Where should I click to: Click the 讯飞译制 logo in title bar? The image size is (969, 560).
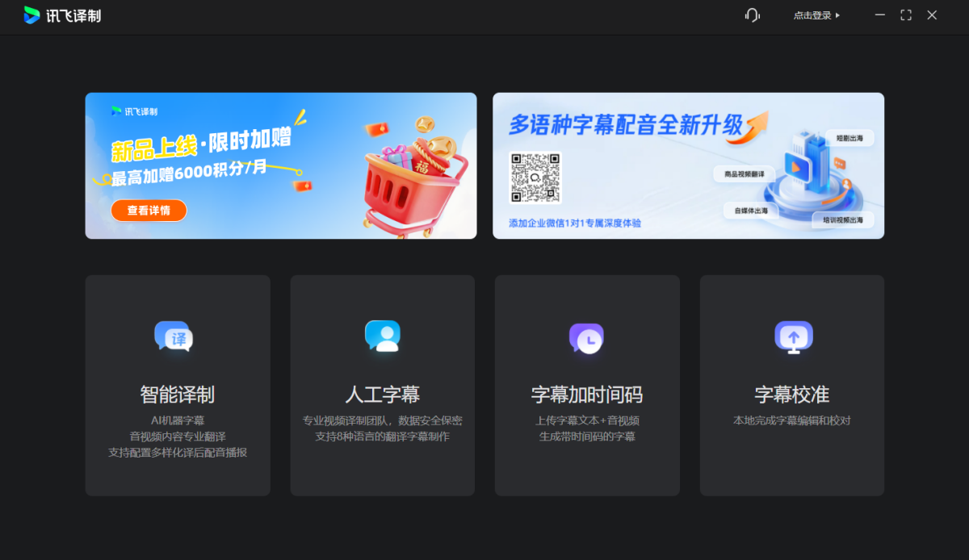point(62,15)
